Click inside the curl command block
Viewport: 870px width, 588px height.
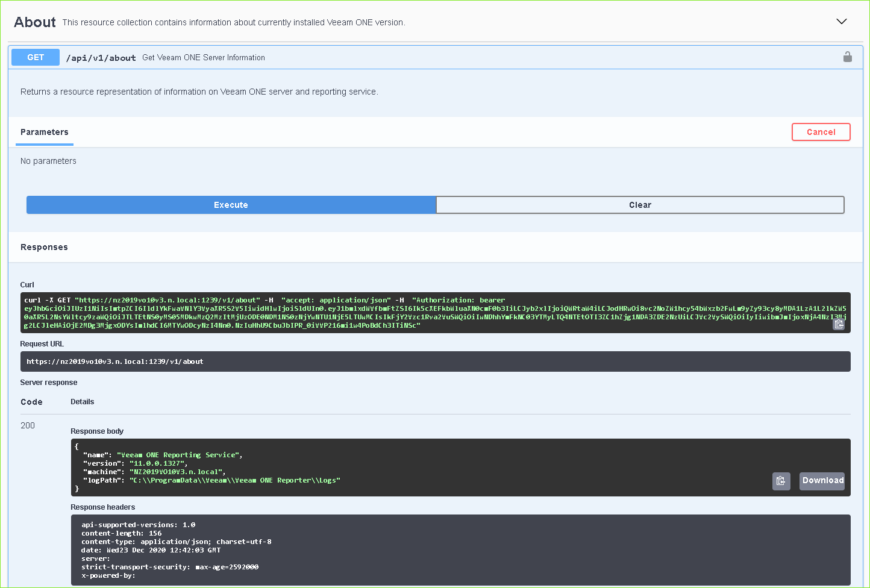[422, 313]
